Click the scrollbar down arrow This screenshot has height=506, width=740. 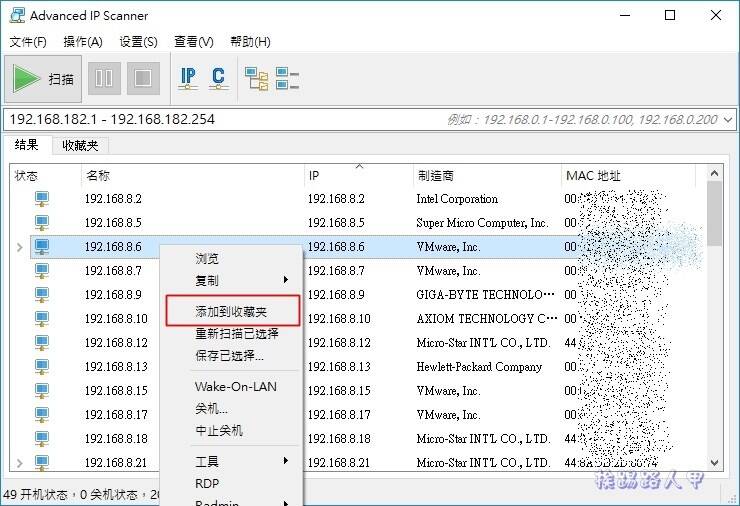coord(715,463)
